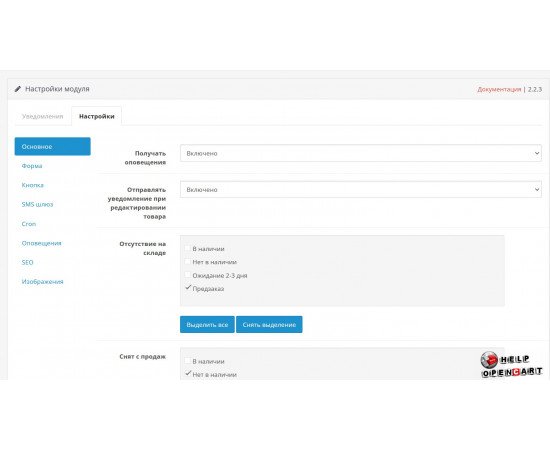The width and height of the screenshot is (550, 450).
Task: Open the Документация link
Action: coord(499,89)
